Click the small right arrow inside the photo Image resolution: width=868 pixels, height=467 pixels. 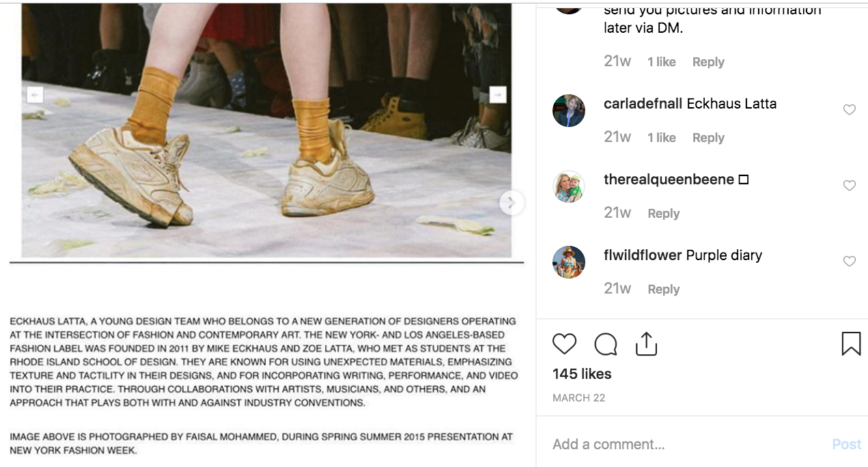tap(498, 94)
